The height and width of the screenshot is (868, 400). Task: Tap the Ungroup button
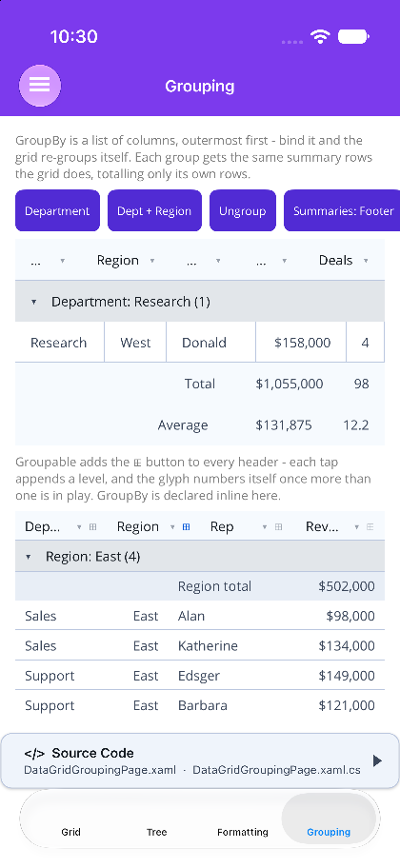pyautogui.click(x=243, y=211)
